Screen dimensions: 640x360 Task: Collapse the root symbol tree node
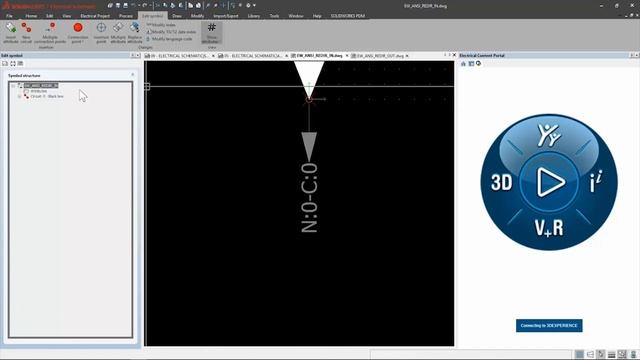click(13, 86)
